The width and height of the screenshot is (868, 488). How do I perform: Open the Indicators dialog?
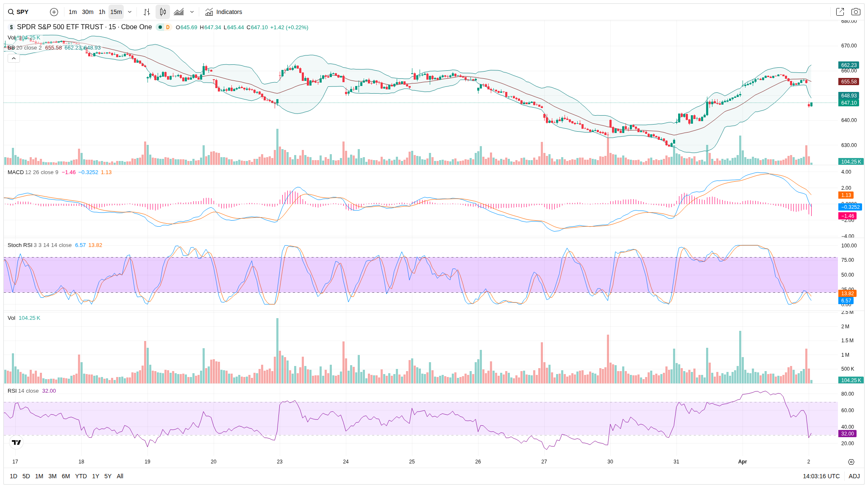(224, 12)
